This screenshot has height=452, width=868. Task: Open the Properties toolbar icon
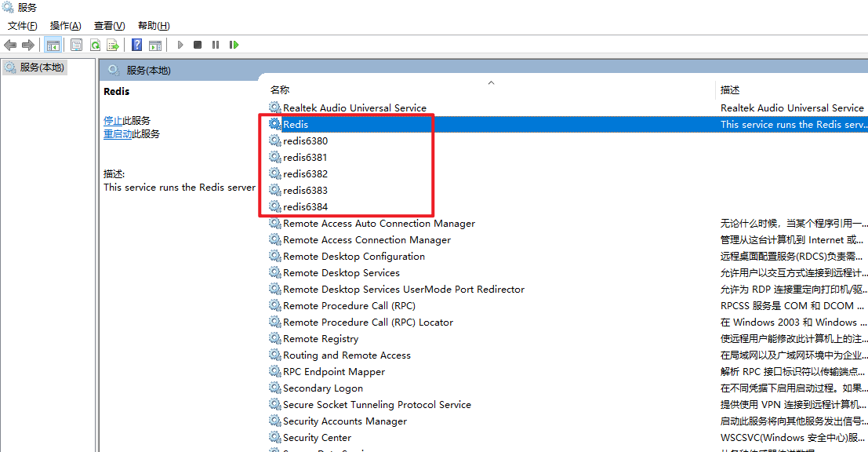pos(76,45)
